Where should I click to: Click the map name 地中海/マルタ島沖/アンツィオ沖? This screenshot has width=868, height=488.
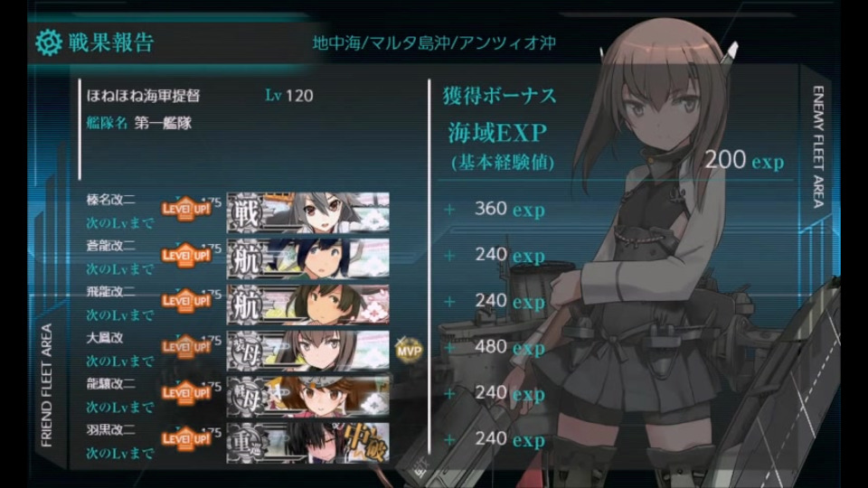(x=434, y=43)
